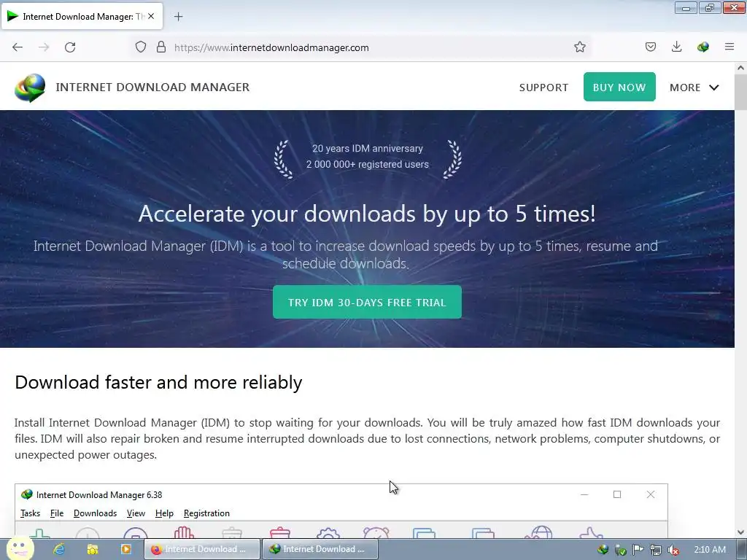Open Windows Explorer from the taskbar
The width and height of the screenshot is (747, 560).
tap(93, 549)
